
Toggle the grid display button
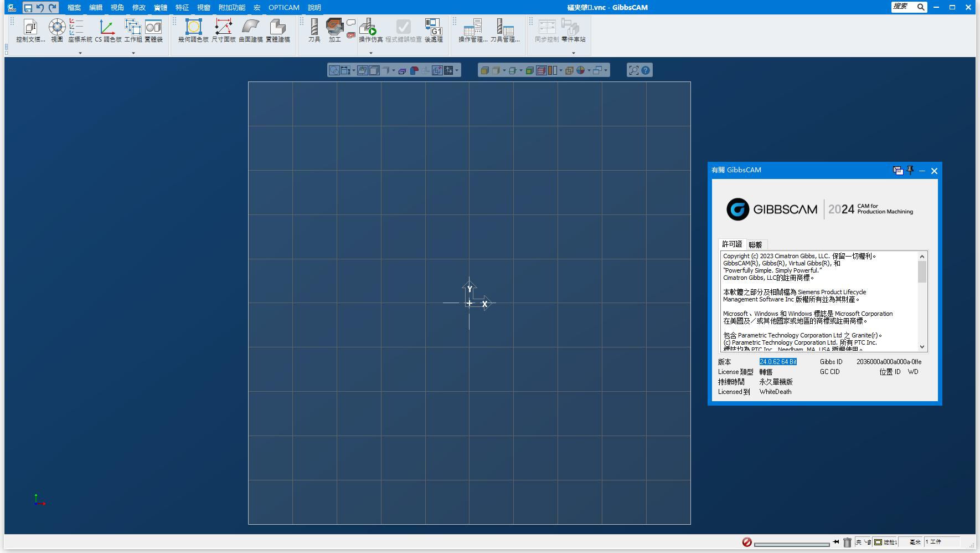click(x=448, y=70)
